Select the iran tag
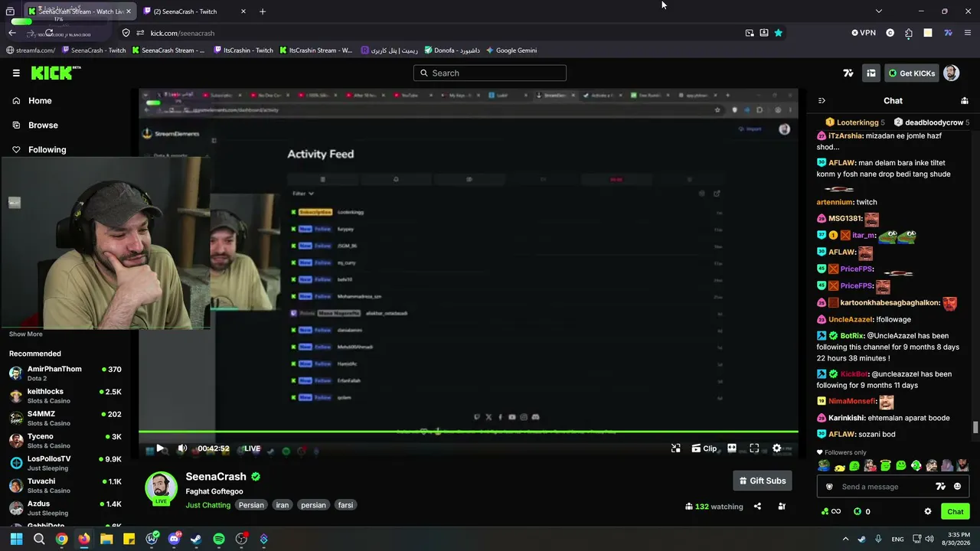 pos(283,505)
